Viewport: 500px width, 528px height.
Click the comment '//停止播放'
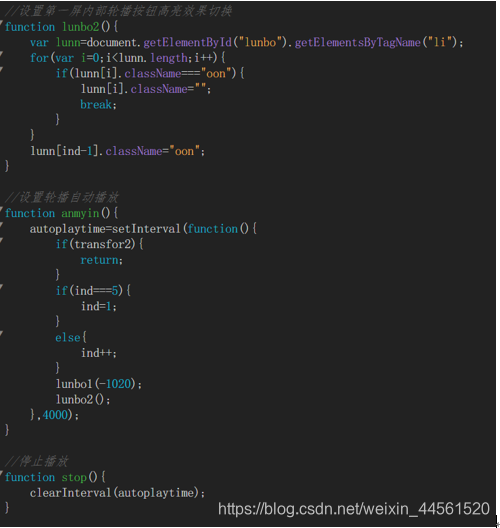coord(36,461)
